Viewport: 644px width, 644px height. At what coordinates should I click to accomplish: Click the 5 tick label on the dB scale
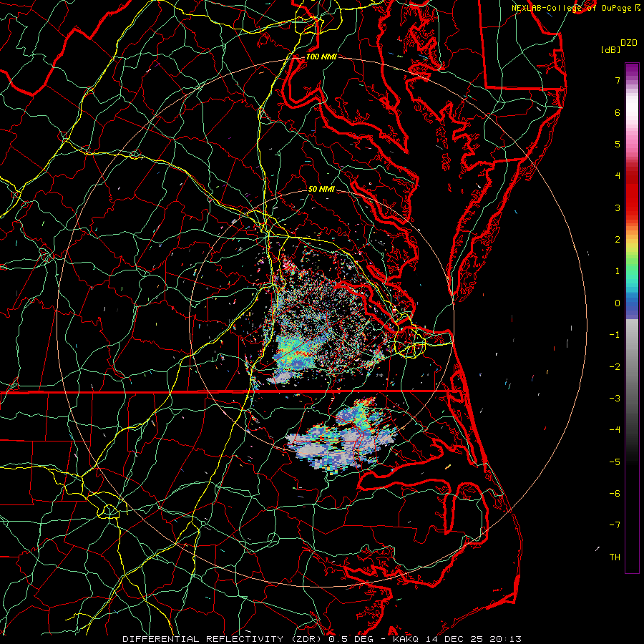point(618,144)
